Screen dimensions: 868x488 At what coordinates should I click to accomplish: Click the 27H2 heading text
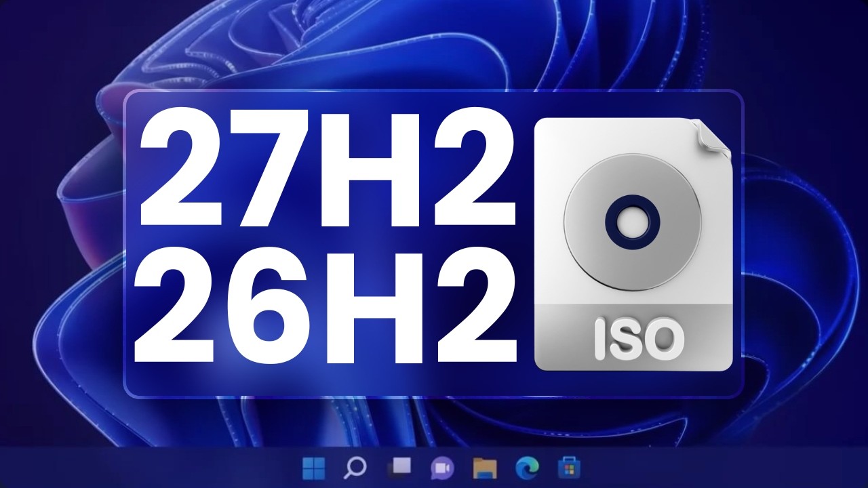[327, 168]
